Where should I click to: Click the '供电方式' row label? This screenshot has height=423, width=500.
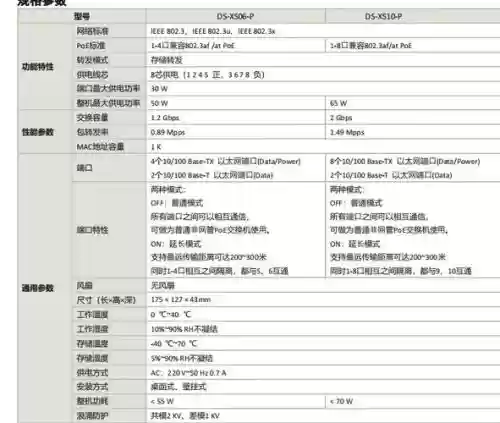click(92, 372)
